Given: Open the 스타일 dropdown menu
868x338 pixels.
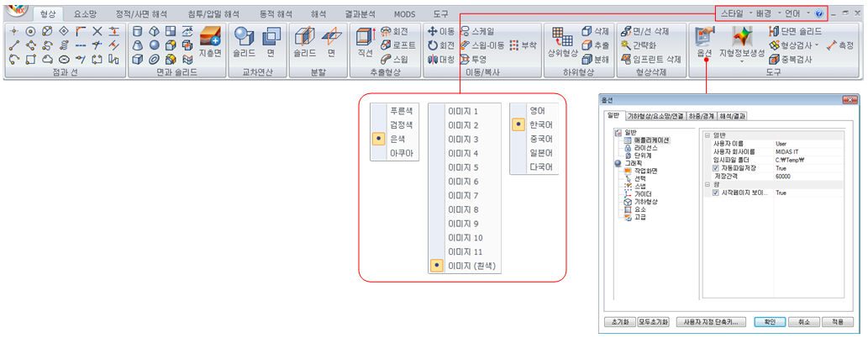Looking at the screenshot, I should [x=736, y=13].
